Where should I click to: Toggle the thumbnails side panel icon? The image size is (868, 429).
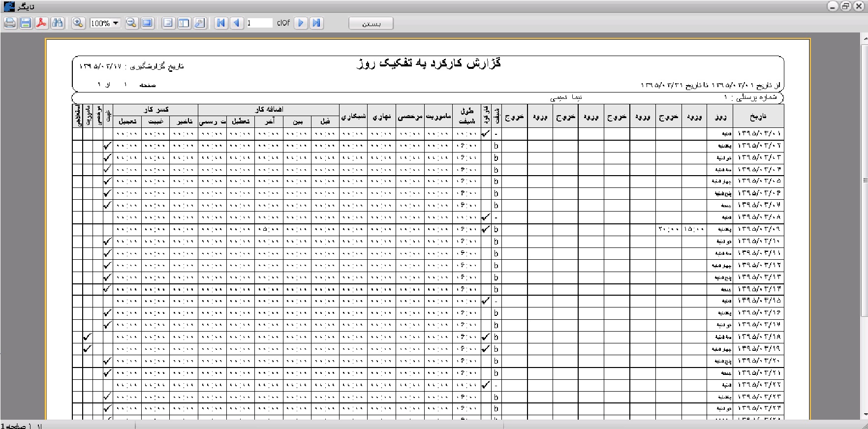coord(184,23)
